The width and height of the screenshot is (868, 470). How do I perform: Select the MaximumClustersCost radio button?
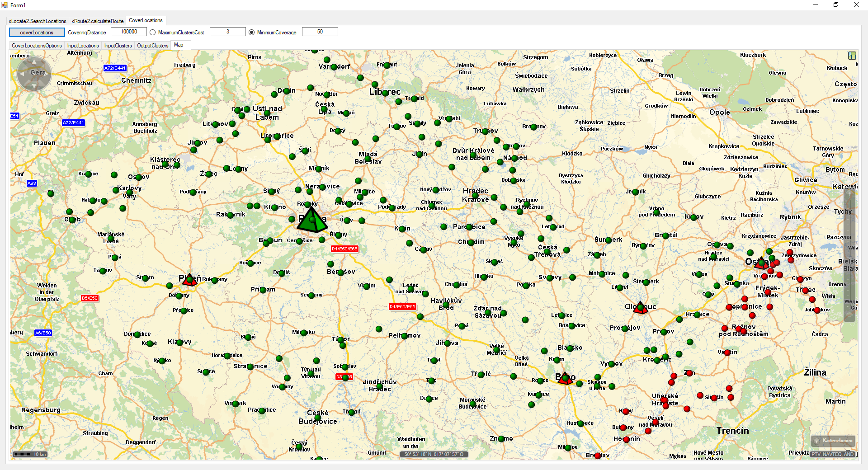[153, 33]
